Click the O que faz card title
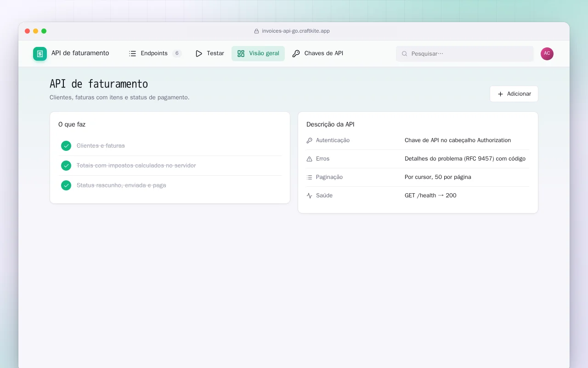 72,124
